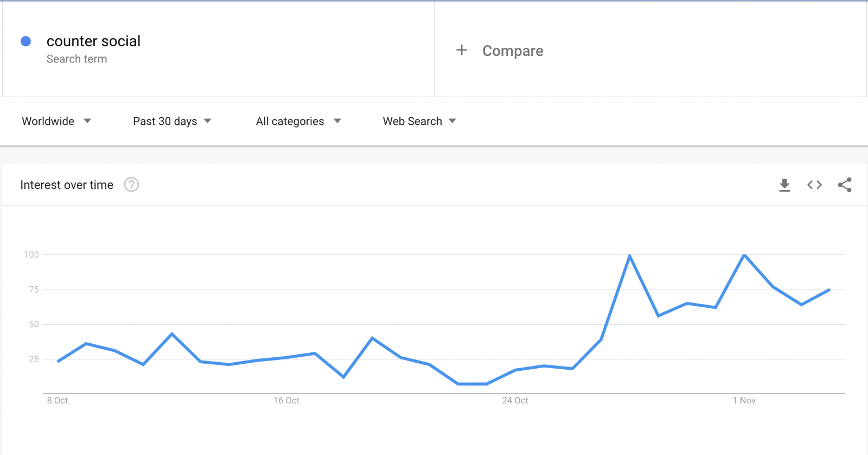Click the Compare button
The image size is (868, 455).
(513, 50)
